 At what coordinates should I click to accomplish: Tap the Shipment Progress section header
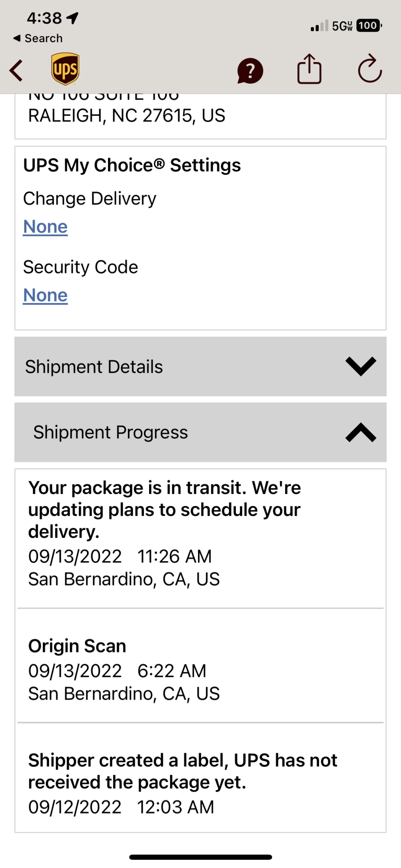click(x=111, y=432)
